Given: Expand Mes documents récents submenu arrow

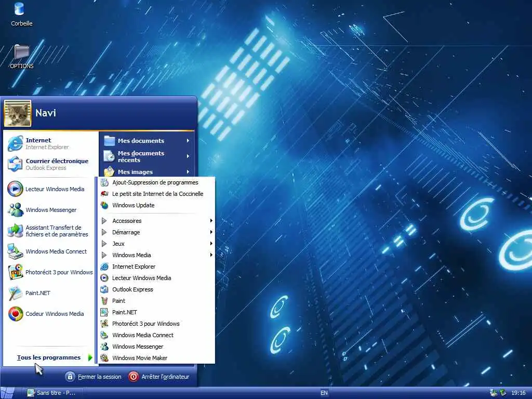Looking at the screenshot, I should pos(188,156).
